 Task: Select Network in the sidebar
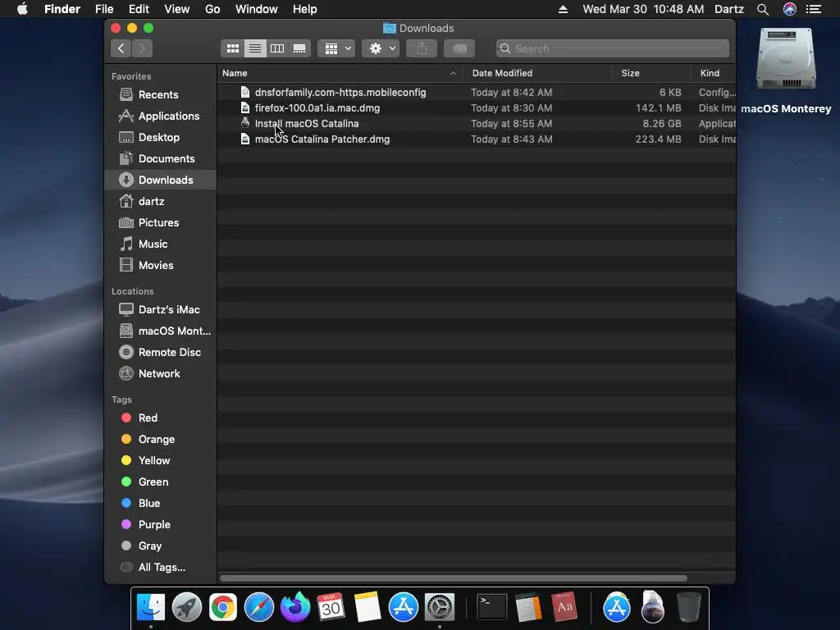(160, 374)
